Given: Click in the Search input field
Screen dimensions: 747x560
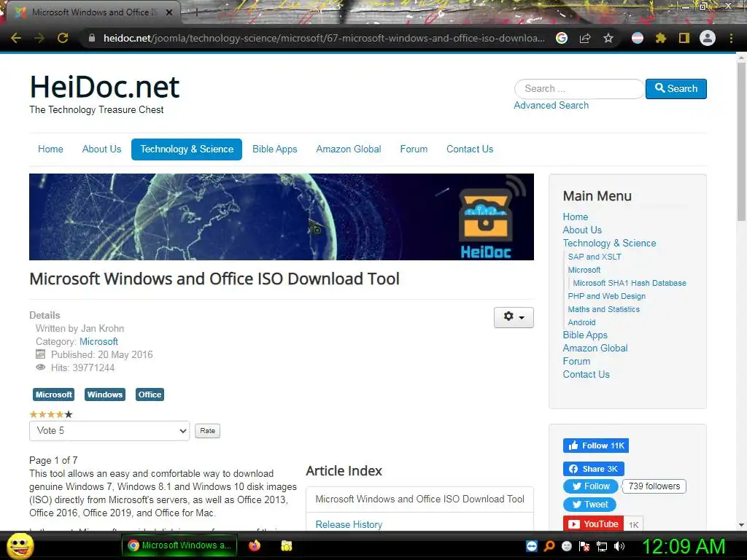Looking at the screenshot, I should (x=579, y=88).
